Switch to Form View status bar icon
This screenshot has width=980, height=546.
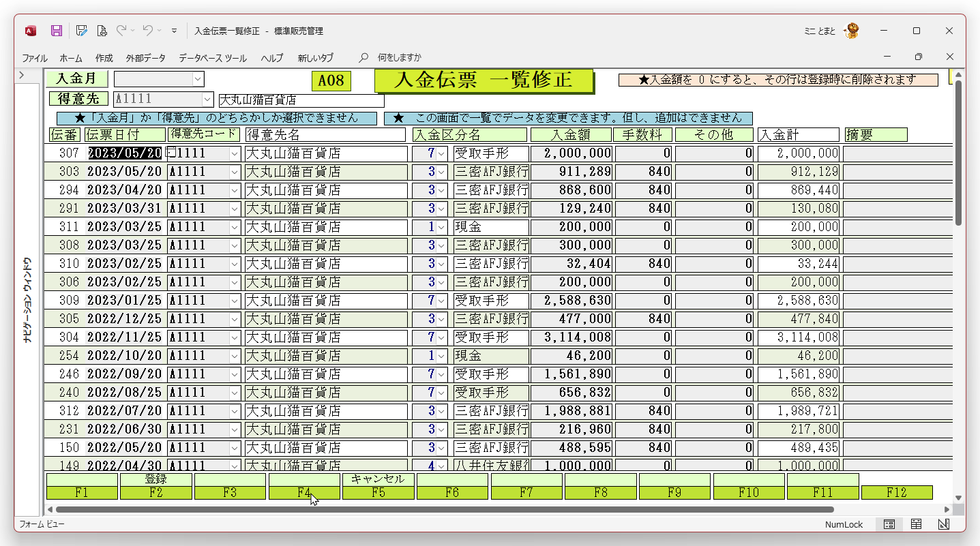[889, 524]
